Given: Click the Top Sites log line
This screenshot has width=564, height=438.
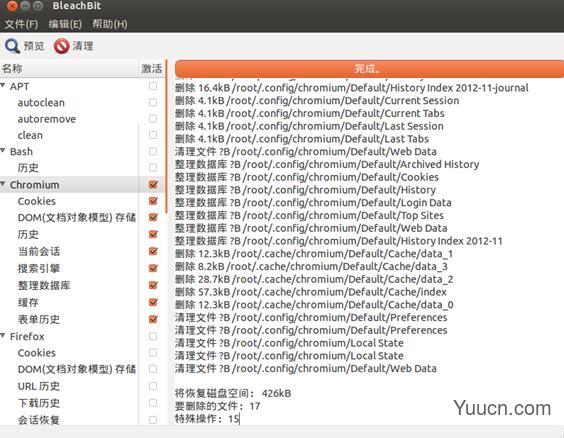Looking at the screenshot, I should [309, 215].
